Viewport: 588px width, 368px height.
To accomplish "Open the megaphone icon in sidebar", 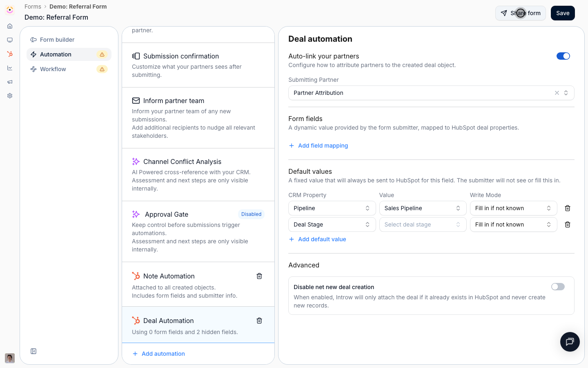I will coord(10,82).
